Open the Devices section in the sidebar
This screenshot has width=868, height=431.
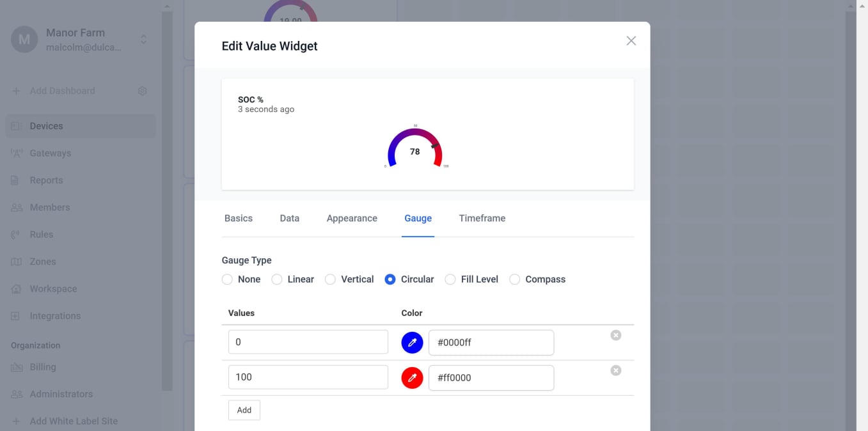pyautogui.click(x=46, y=125)
